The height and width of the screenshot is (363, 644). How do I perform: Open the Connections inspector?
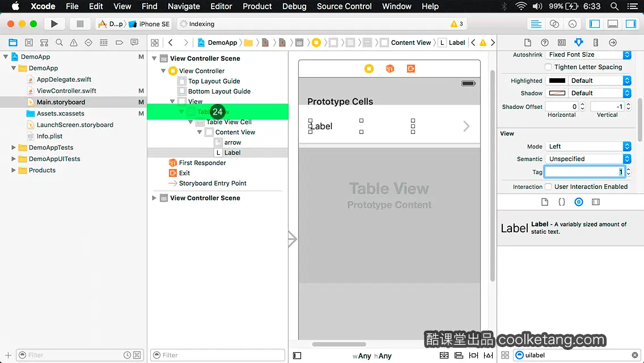pos(613,43)
